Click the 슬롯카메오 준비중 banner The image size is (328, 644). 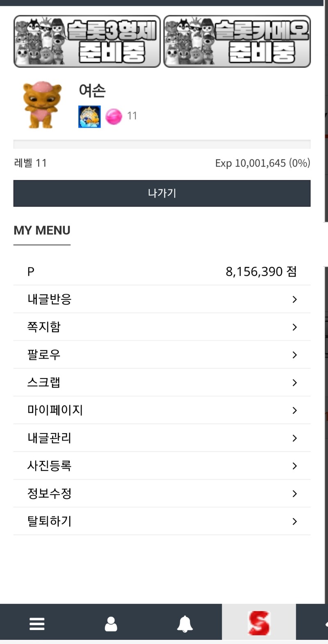(237, 41)
